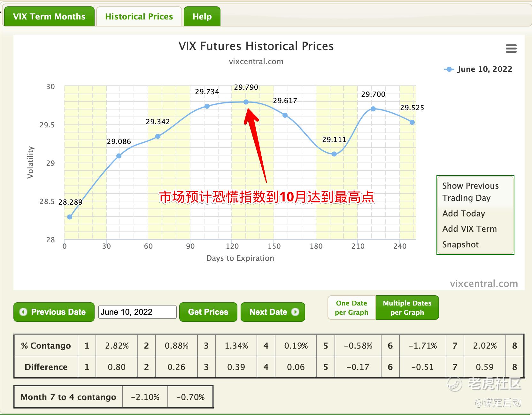This screenshot has width=532, height=415.
Task: Toggle the June 10, 2022 legend series
Action: [478, 69]
